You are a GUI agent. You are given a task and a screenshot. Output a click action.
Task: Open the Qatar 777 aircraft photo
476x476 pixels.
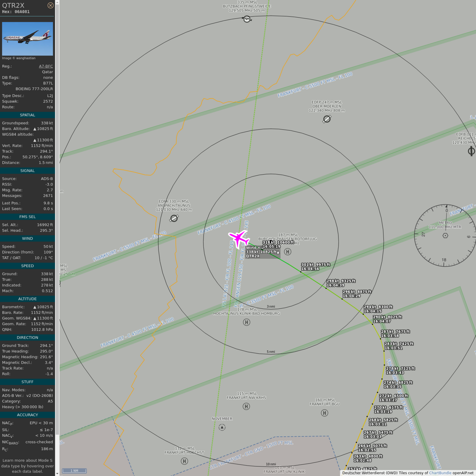coord(27,39)
